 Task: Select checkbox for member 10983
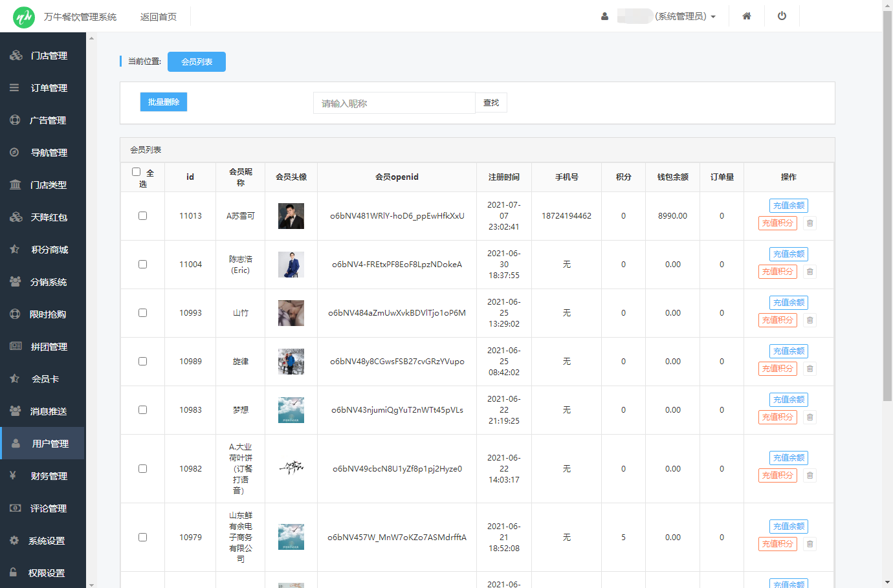(142, 410)
